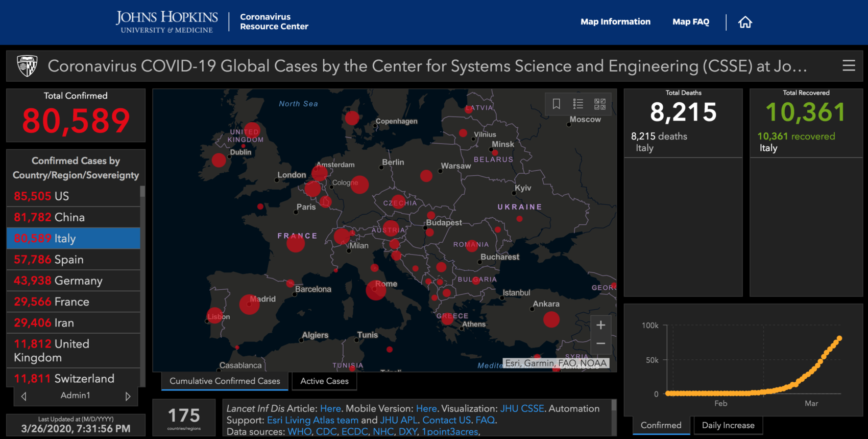868x439 pixels.
Task: Select the Daily Increase chart tab
Action: (728, 425)
